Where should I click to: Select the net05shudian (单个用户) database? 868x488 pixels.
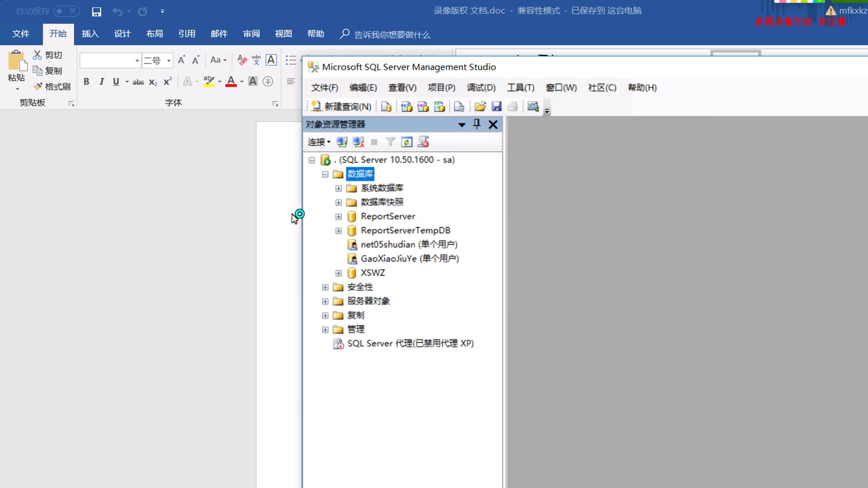pyautogui.click(x=409, y=245)
